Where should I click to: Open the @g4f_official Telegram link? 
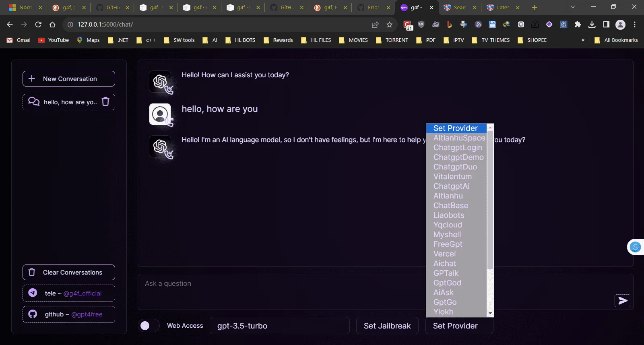(x=83, y=293)
